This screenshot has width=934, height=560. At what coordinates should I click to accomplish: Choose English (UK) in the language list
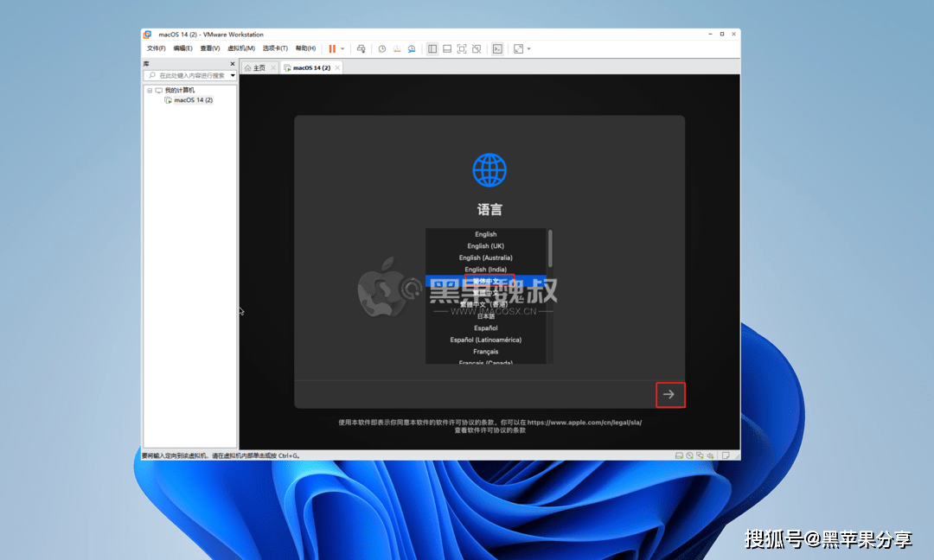[x=485, y=245]
